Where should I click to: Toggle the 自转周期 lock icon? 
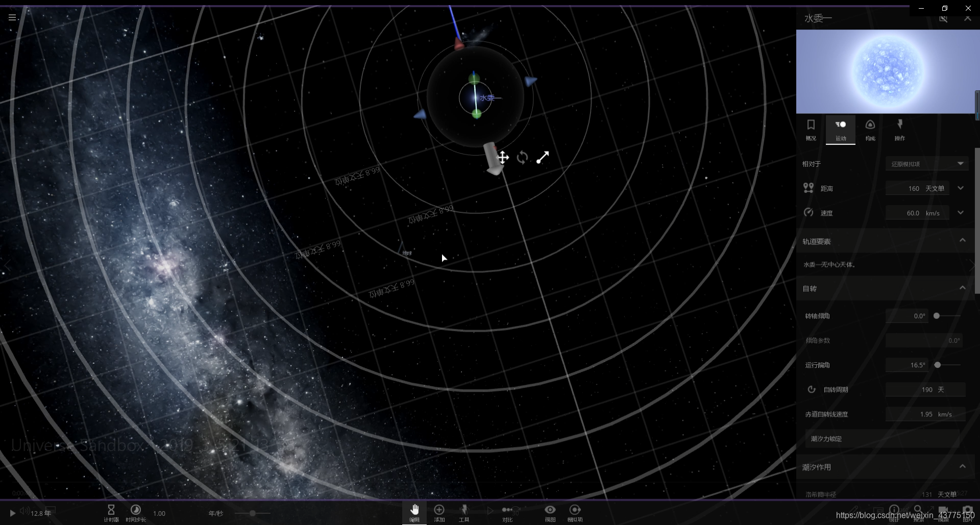(812, 389)
